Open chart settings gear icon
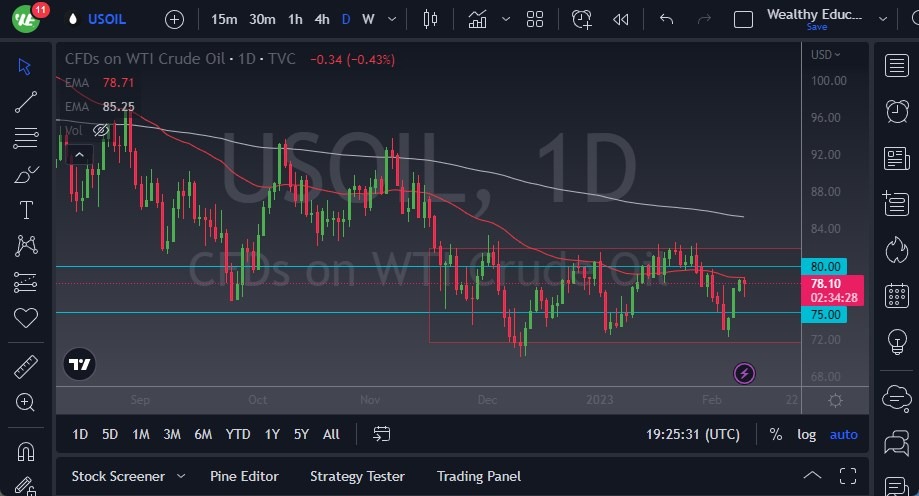The image size is (919, 496). [835, 400]
